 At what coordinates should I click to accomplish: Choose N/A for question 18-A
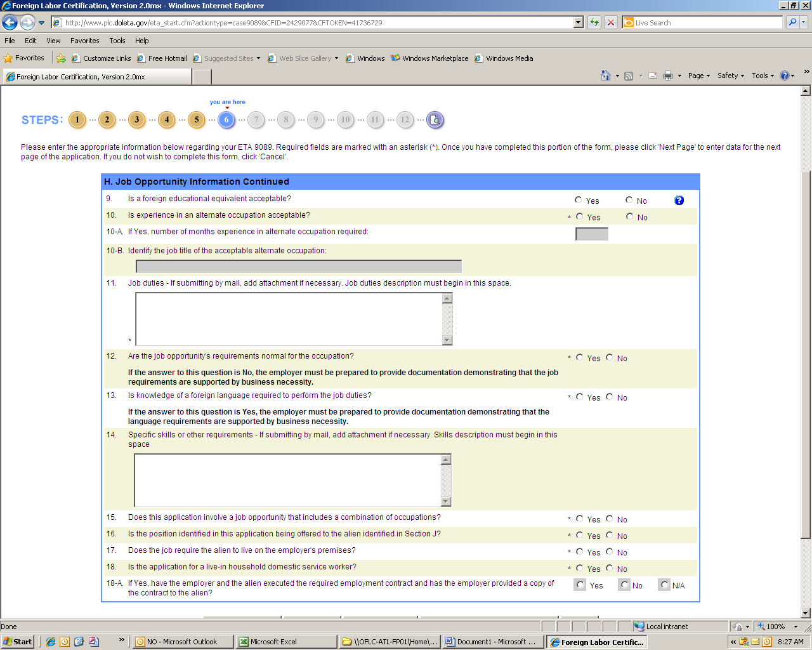[x=664, y=585]
